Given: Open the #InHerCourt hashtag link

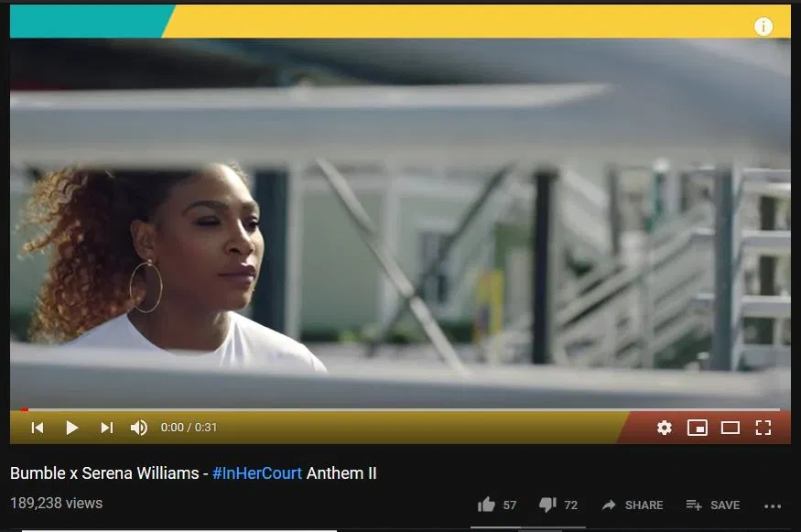Looking at the screenshot, I should 257,473.
